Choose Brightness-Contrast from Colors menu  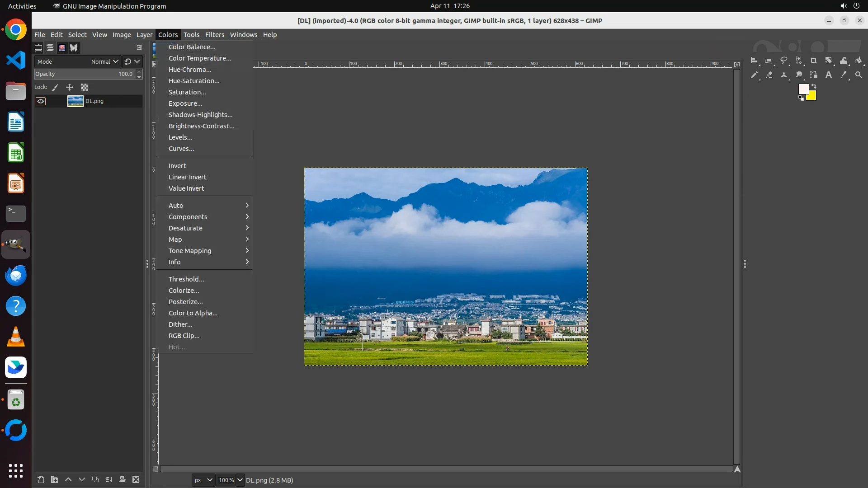coord(201,126)
